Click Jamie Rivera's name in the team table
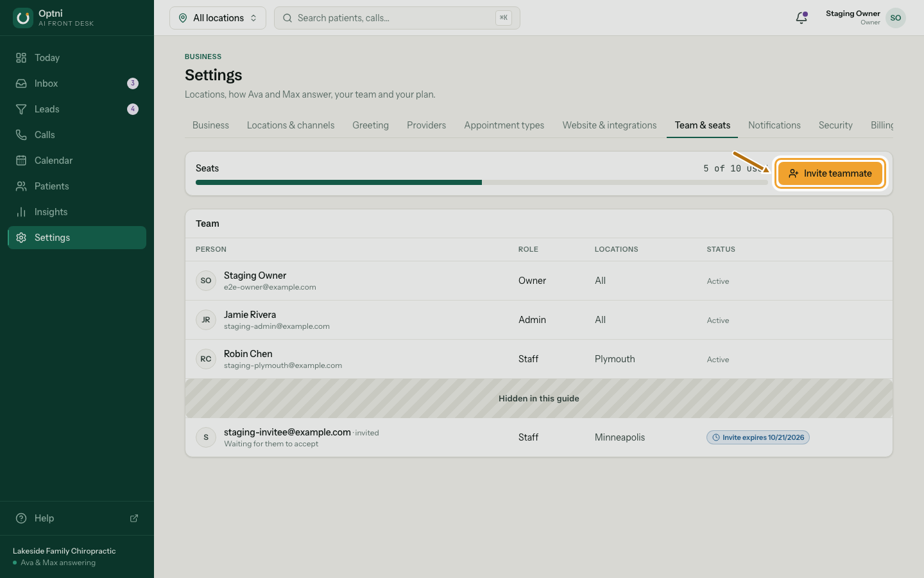 (250, 315)
